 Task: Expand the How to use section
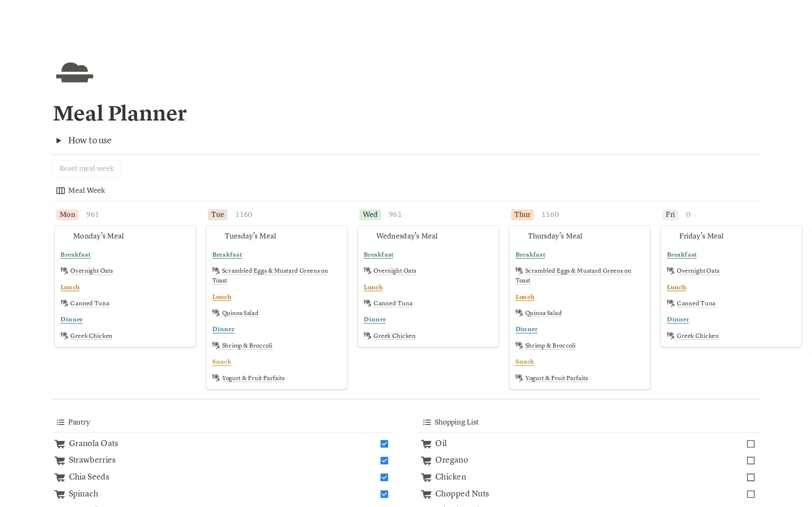click(59, 140)
